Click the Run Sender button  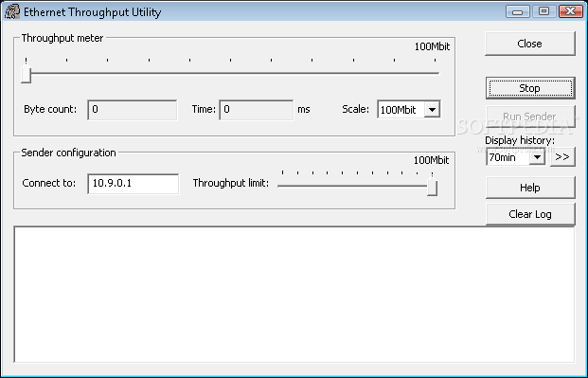tap(530, 117)
